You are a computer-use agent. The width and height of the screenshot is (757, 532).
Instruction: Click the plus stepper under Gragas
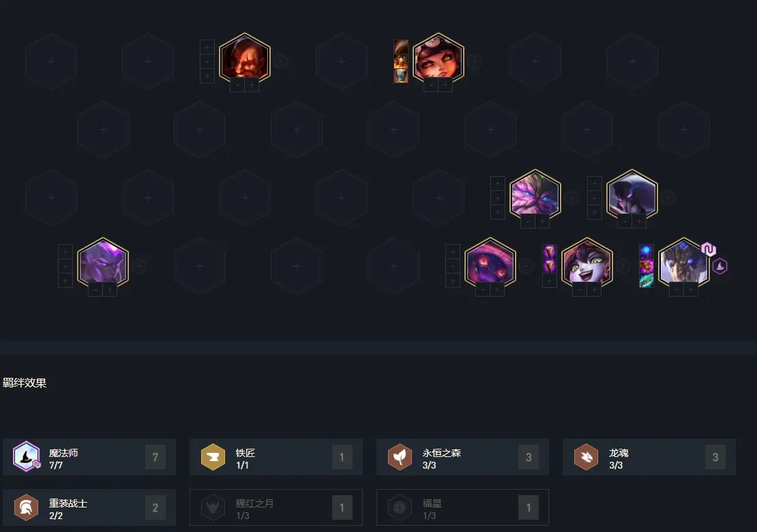tap(252, 85)
